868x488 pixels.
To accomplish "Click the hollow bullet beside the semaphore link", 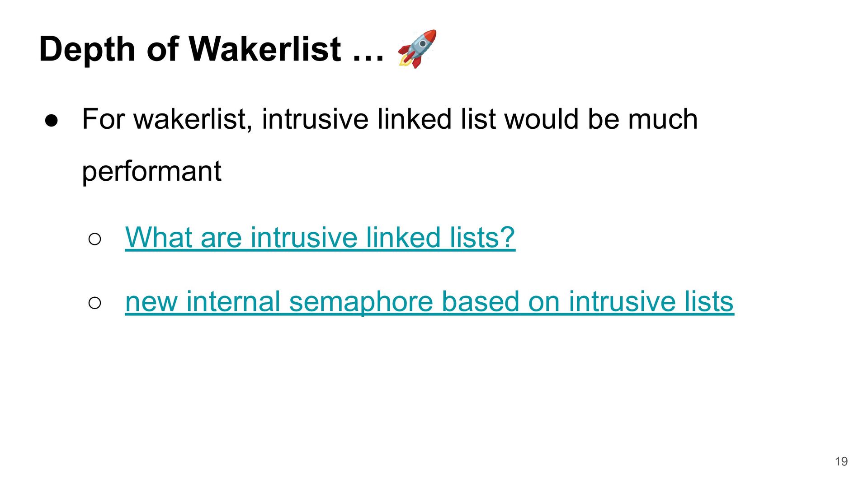I will coord(95,303).
